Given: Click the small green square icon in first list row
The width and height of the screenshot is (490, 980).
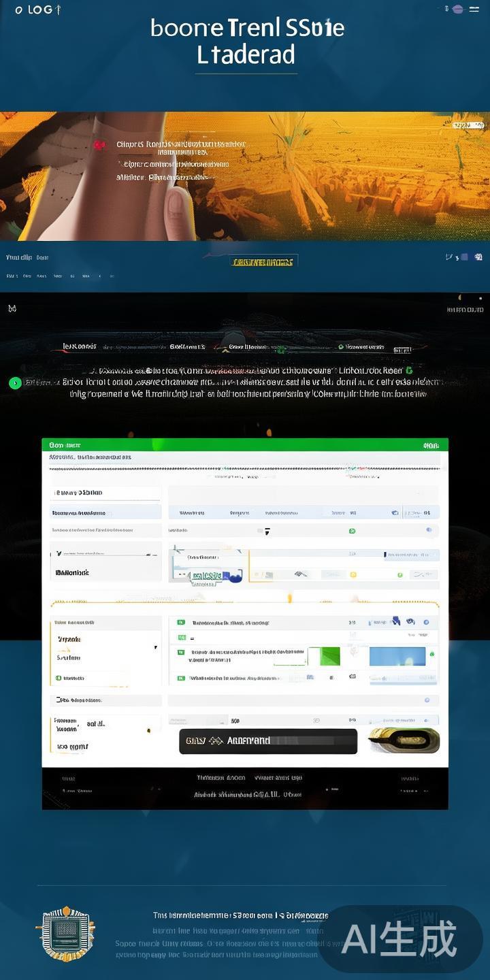Looking at the screenshot, I should 180,622.
